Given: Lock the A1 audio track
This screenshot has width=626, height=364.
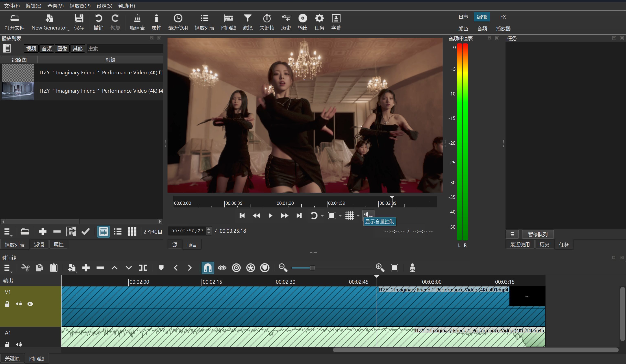Looking at the screenshot, I should (7, 344).
